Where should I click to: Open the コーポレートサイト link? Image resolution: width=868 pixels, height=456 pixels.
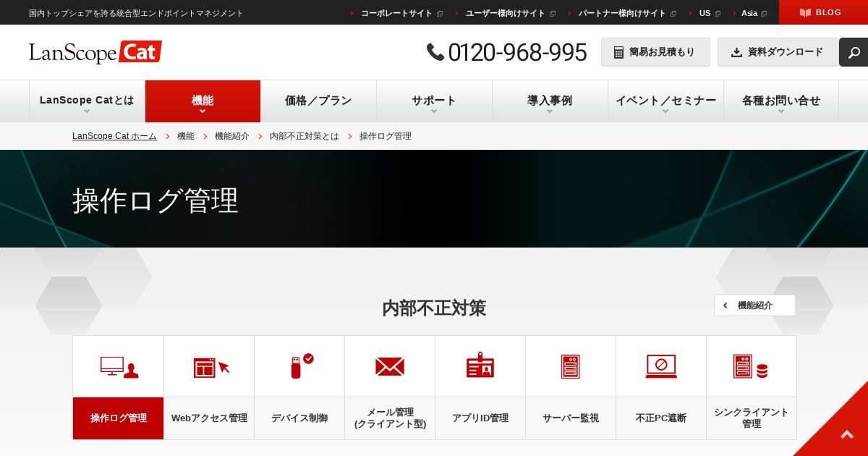point(396,13)
